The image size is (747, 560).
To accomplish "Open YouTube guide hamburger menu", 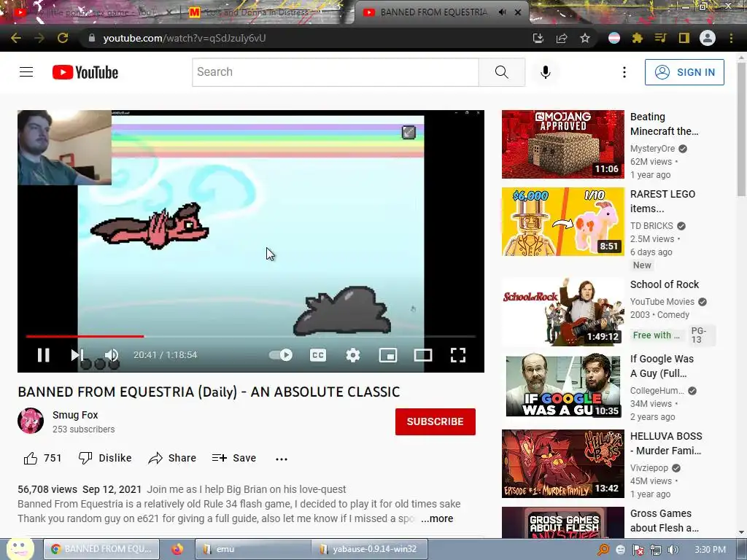I will [26, 72].
